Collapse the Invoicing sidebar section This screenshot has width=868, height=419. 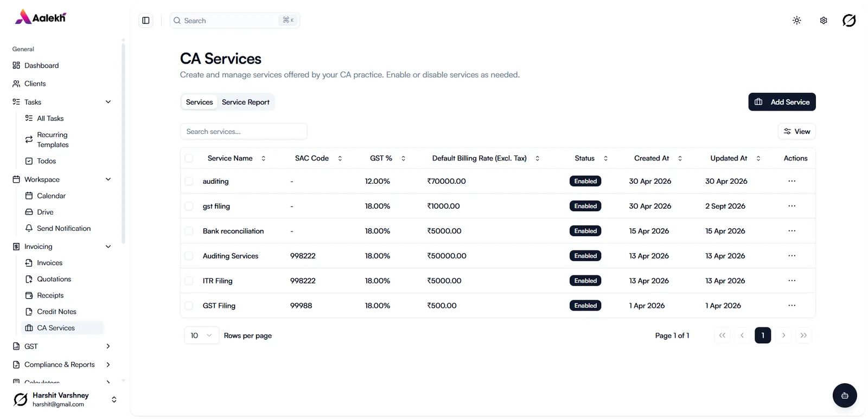(108, 247)
